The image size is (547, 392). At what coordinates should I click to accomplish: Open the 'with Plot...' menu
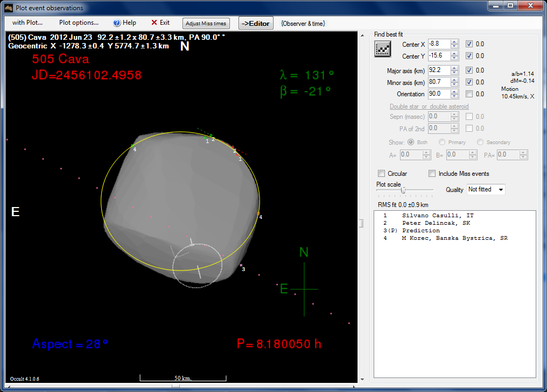point(27,23)
